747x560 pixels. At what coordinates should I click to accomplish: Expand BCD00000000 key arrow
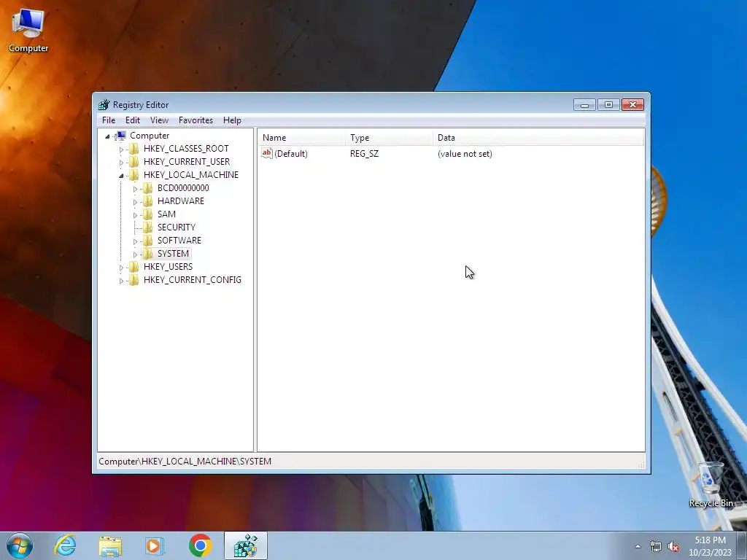[x=135, y=189]
